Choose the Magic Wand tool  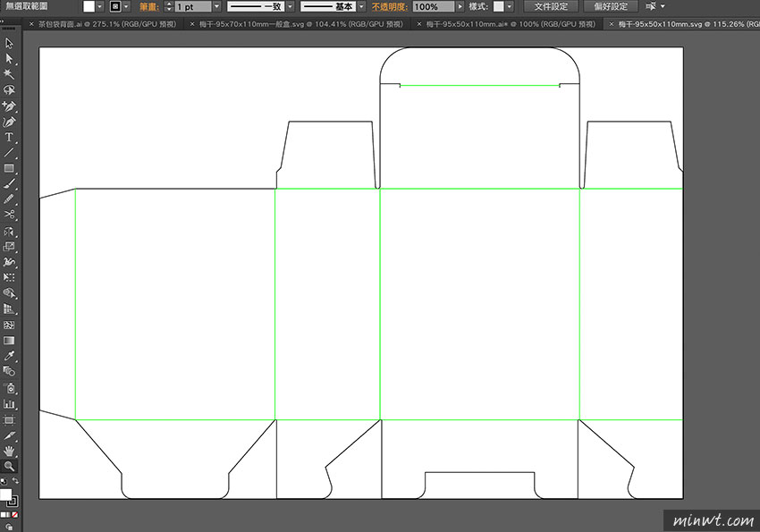9,74
